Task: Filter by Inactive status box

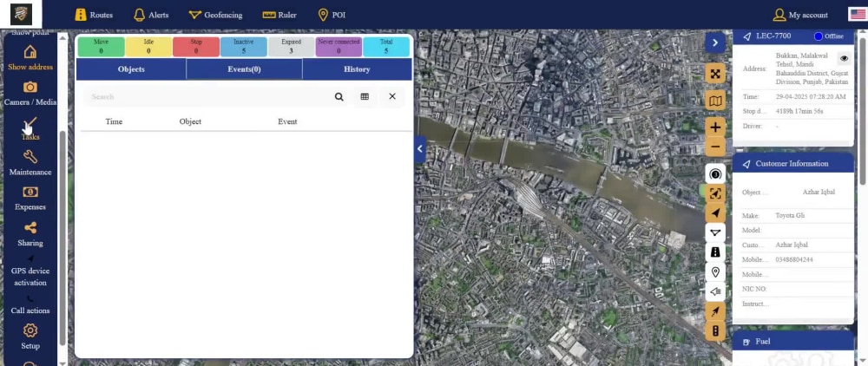Action: [x=244, y=47]
